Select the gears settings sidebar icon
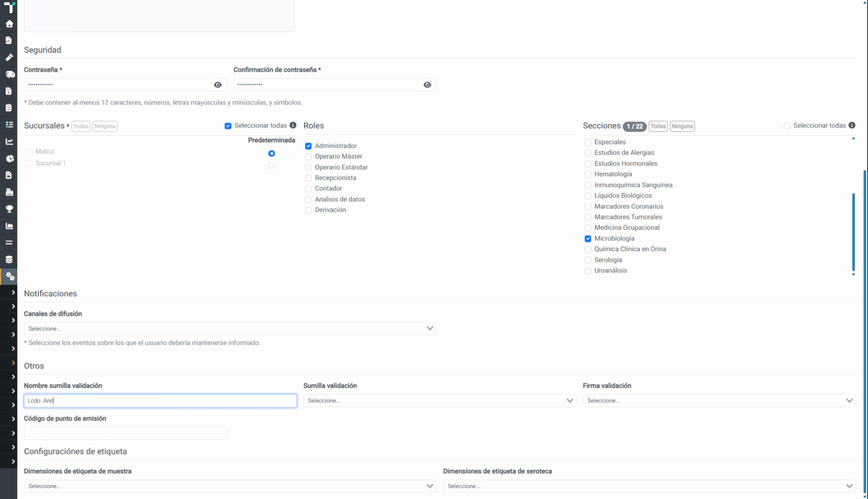The width and height of the screenshot is (868, 499). coord(10,276)
